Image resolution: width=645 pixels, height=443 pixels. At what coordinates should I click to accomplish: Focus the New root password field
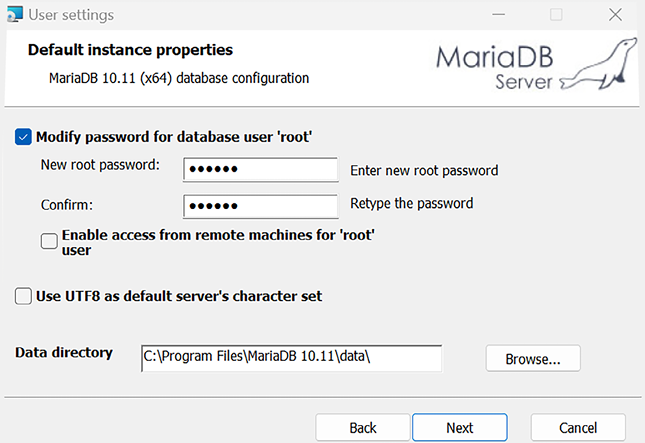click(261, 169)
